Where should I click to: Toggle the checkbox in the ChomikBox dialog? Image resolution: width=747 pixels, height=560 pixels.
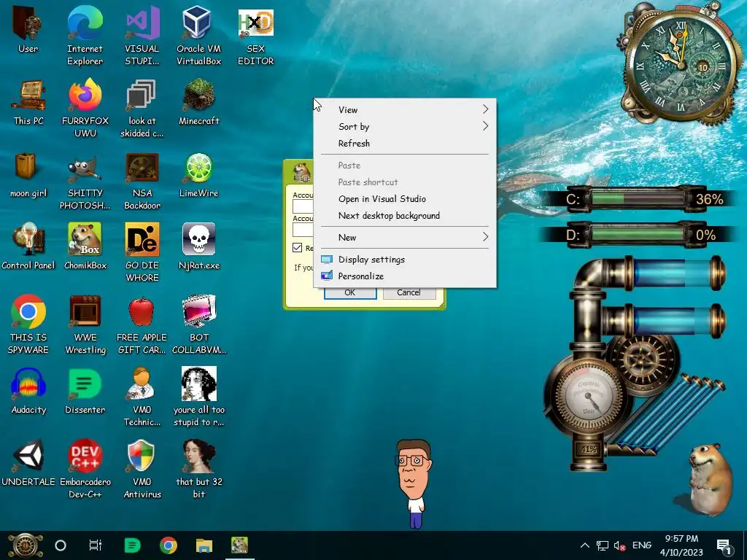(298, 248)
